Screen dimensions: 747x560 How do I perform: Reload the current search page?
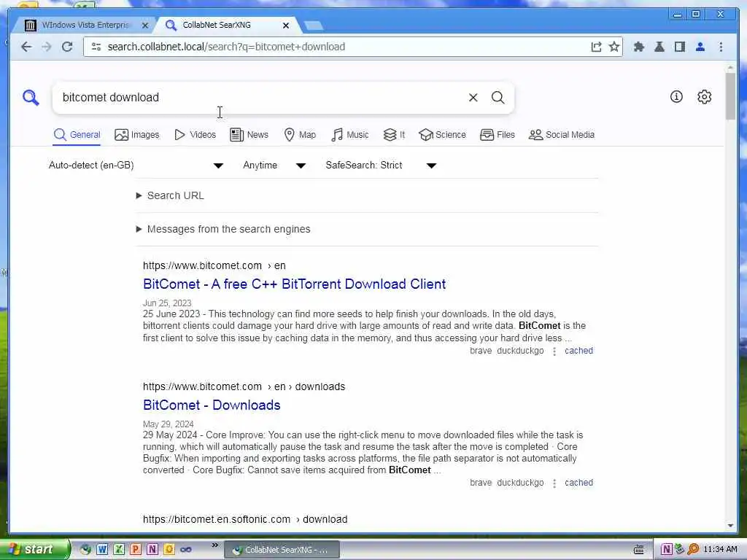(x=67, y=47)
